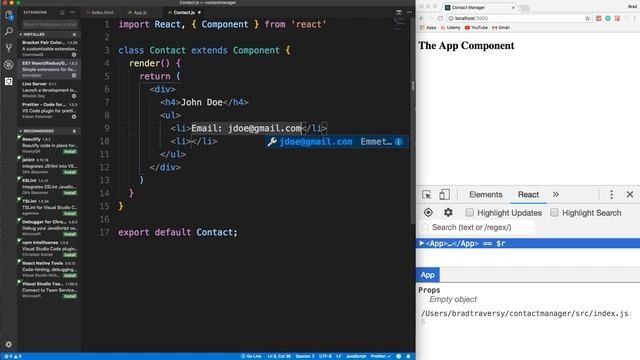Install the Beautify extension
This screenshot has width=640, height=360.
(70, 151)
